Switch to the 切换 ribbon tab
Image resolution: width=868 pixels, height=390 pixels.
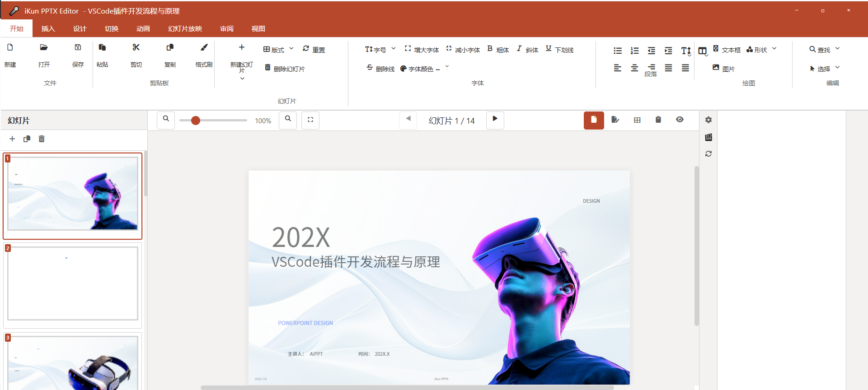[x=111, y=28]
